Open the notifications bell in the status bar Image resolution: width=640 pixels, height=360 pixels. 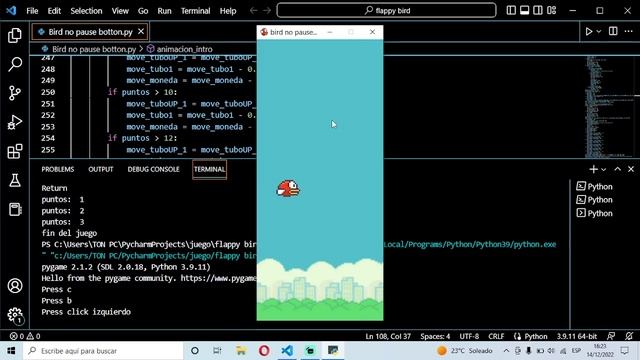(629, 336)
